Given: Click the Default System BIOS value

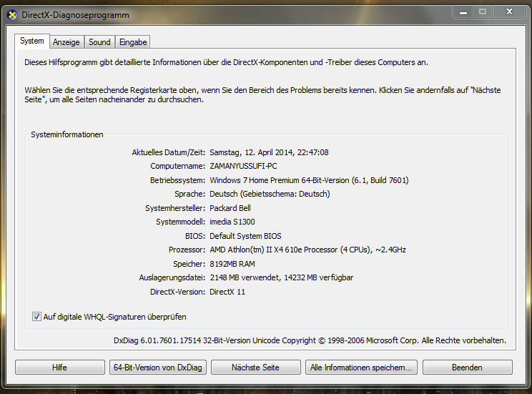Looking at the screenshot, I should pyautogui.click(x=245, y=236).
